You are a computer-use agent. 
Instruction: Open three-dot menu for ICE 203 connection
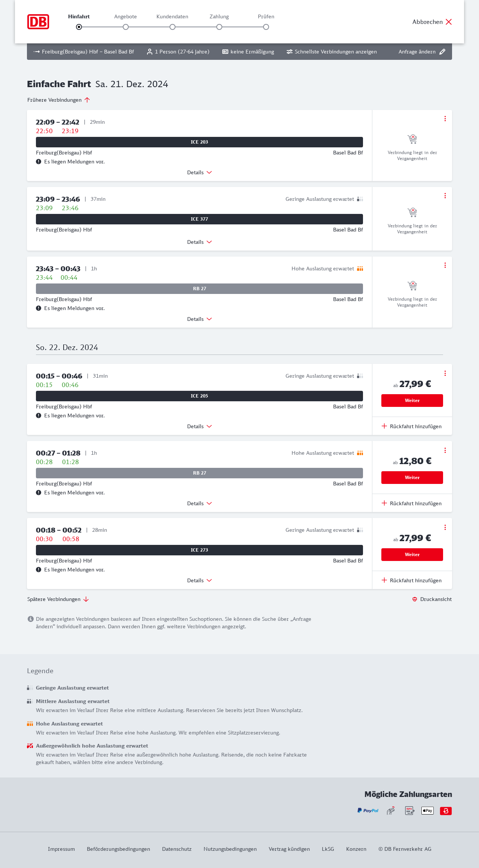coord(445,119)
